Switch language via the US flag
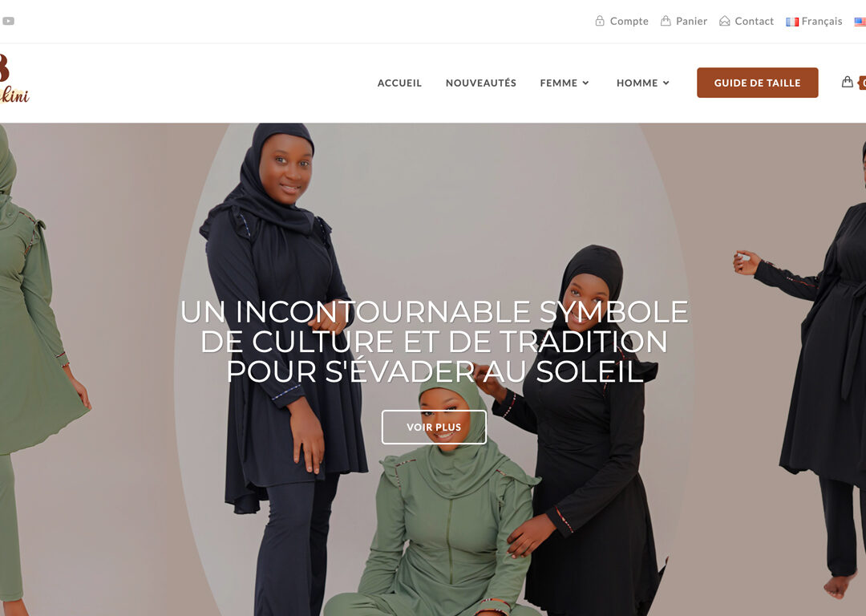Image resolution: width=866 pixels, height=616 pixels. click(860, 22)
